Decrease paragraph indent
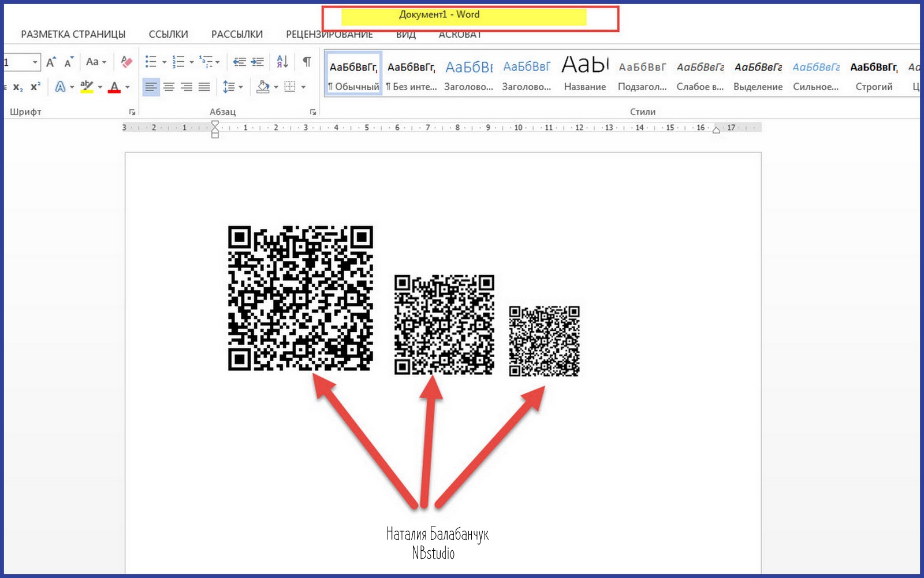This screenshot has height=578, width=924. (239, 62)
